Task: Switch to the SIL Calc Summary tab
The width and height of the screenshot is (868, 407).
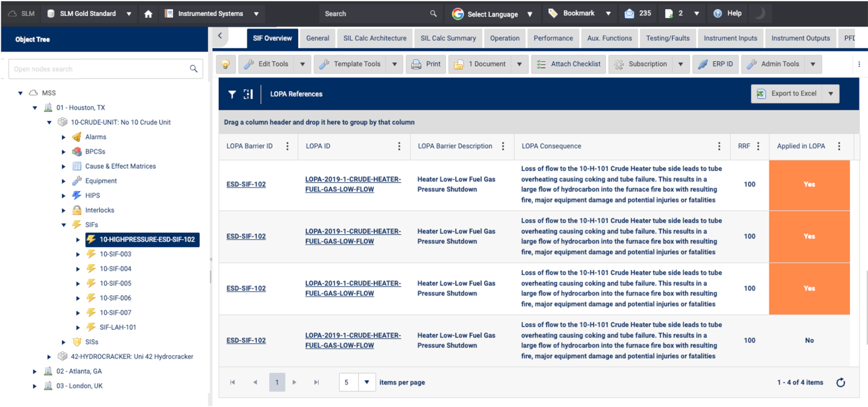Action: click(448, 38)
